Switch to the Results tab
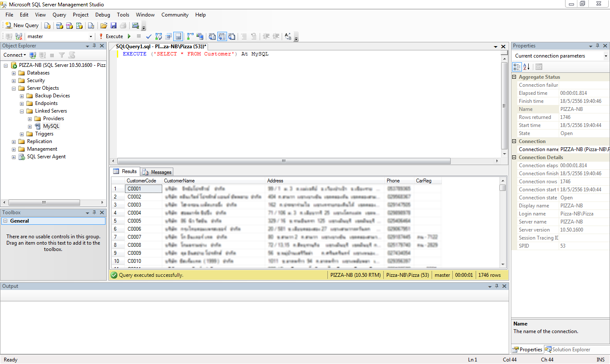 click(x=125, y=171)
